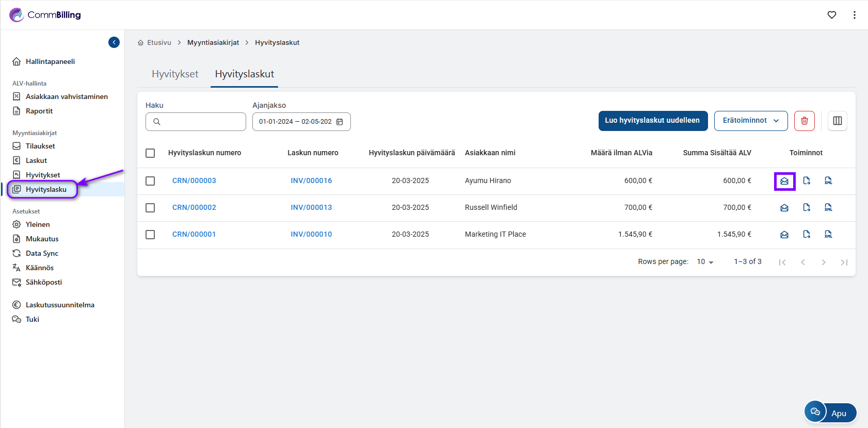Open the column visibility settings icon
Image resolution: width=868 pixels, height=428 pixels.
coord(837,121)
